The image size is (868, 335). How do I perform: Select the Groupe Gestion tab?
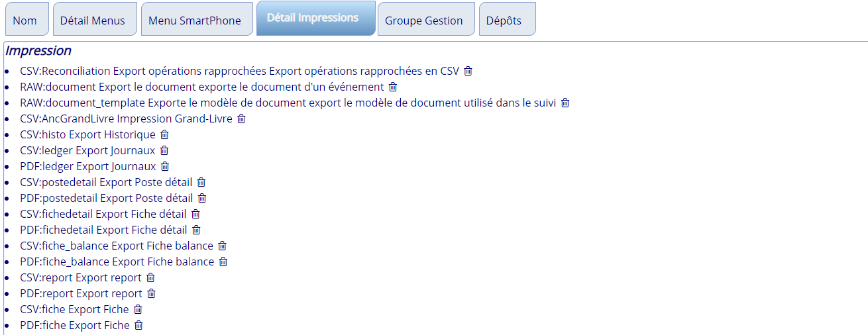coord(424,21)
